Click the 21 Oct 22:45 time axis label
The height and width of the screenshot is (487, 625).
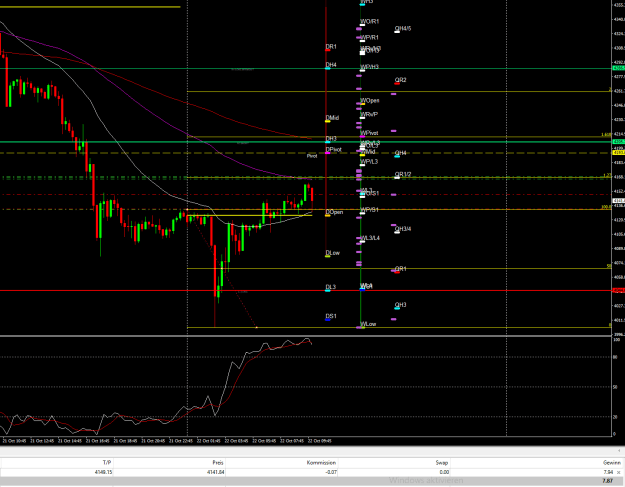[181, 441]
